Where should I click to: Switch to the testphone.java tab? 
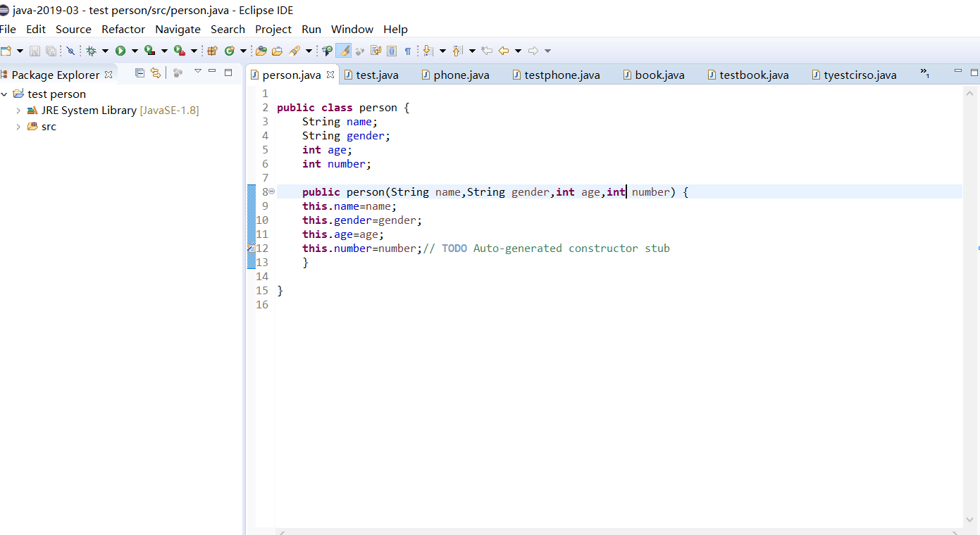click(562, 75)
